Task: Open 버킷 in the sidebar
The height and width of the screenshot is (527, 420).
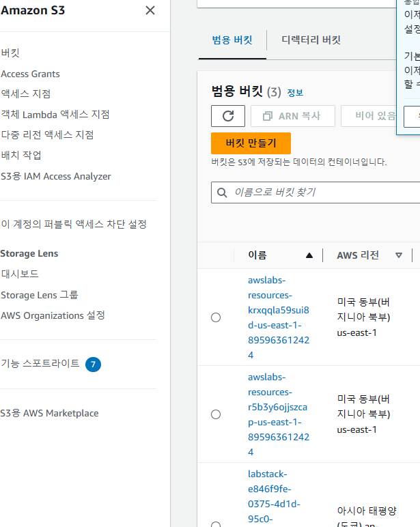Action: click(10, 53)
